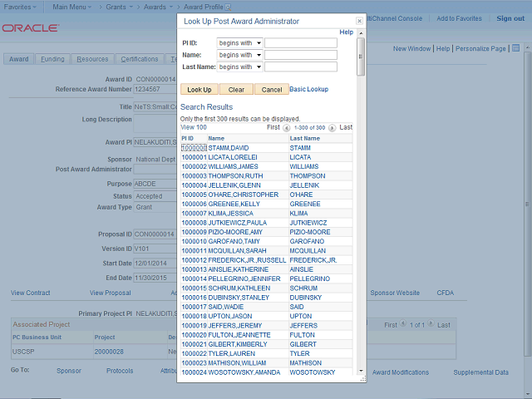Switch to Basic Lookup
The height and width of the screenshot is (399, 532).
pos(308,89)
